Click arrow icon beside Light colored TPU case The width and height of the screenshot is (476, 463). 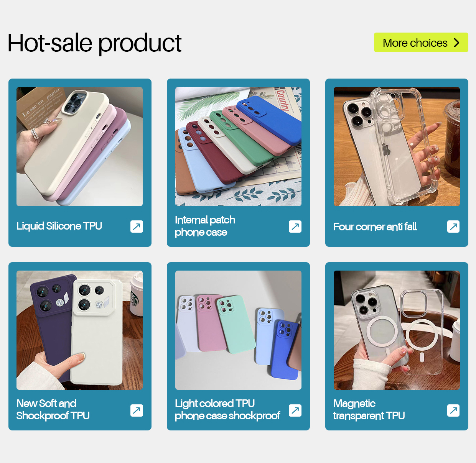(x=295, y=410)
